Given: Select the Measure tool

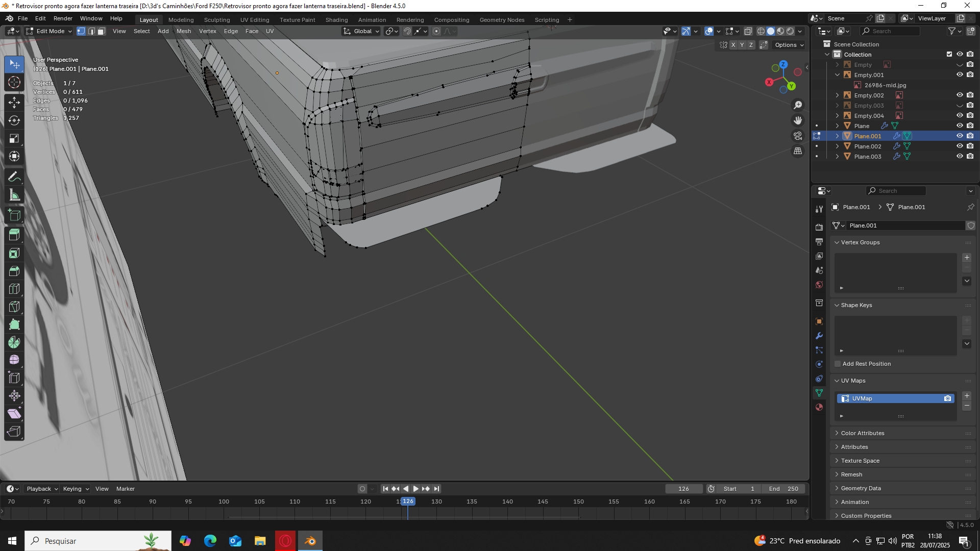Looking at the screenshot, I should click(14, 195).
